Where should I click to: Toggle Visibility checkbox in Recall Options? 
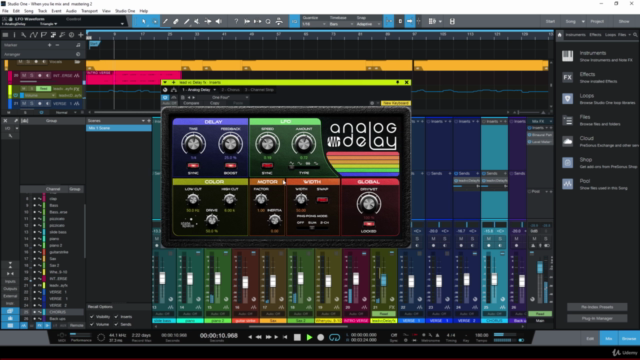(92, 317)
